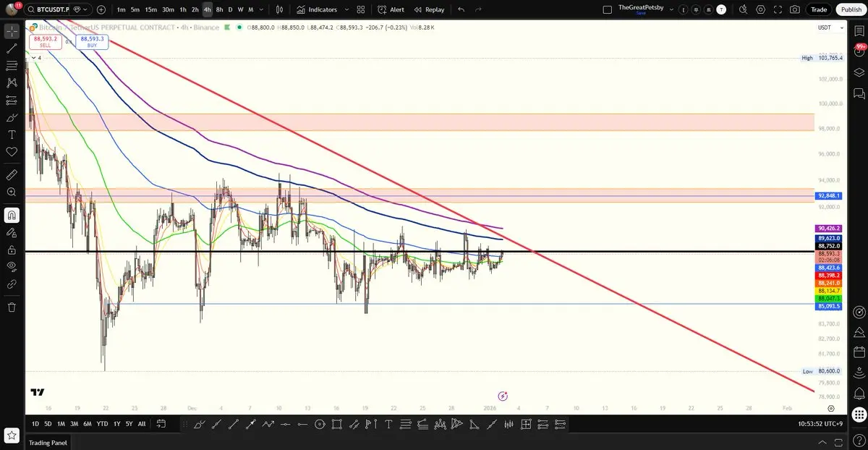868x450 pixels.
Task: Open the Indicators dialog
Action: (317, 9)
